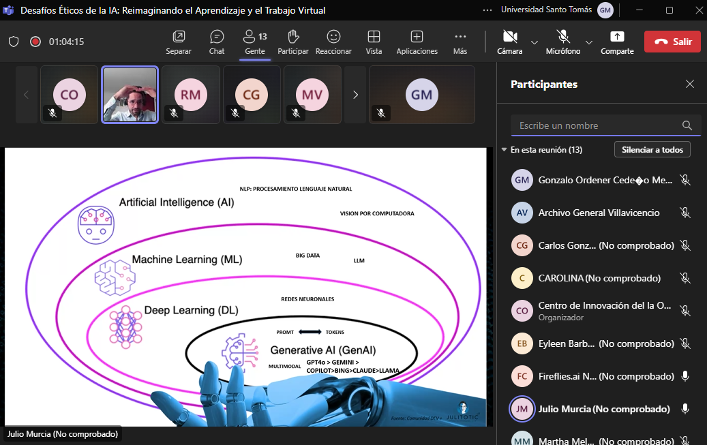Toggle the Cámara on or off
Image resolution: width=708 pixels, height=445 pixels.
pyautogui.click(x=509, y=41)
